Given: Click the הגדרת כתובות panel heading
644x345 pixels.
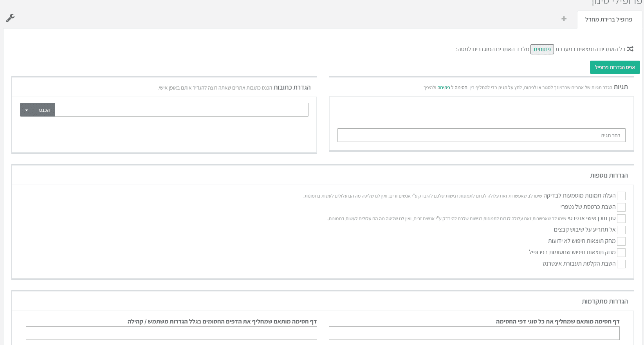Looking at the screenshot, I should coord(292,87).
